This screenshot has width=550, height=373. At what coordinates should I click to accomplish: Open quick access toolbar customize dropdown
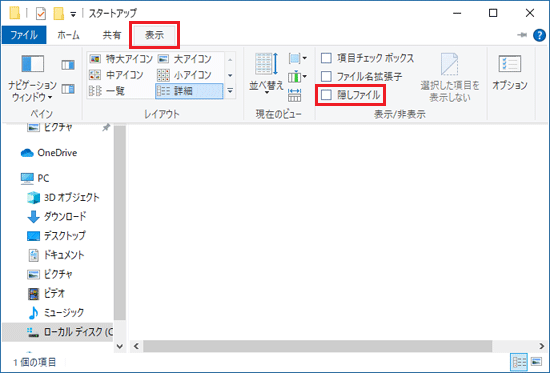point(73,14)
